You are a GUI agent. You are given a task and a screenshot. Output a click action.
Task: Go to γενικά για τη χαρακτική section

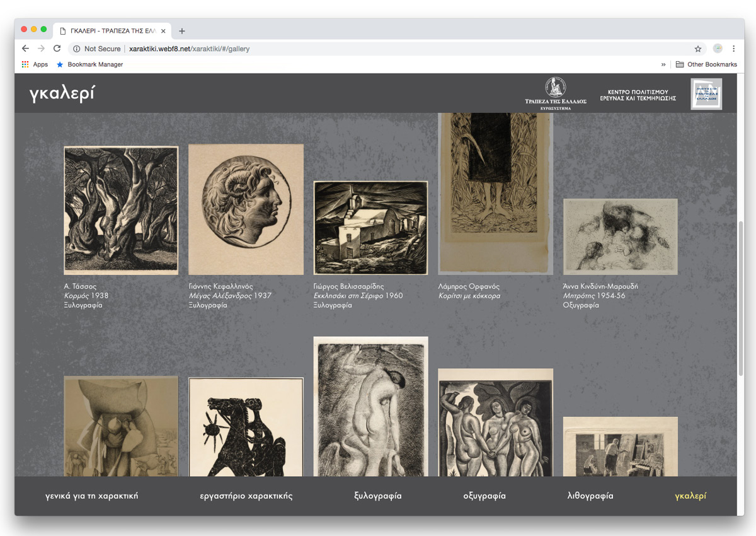pyautogui.click(x=92, y=496)
